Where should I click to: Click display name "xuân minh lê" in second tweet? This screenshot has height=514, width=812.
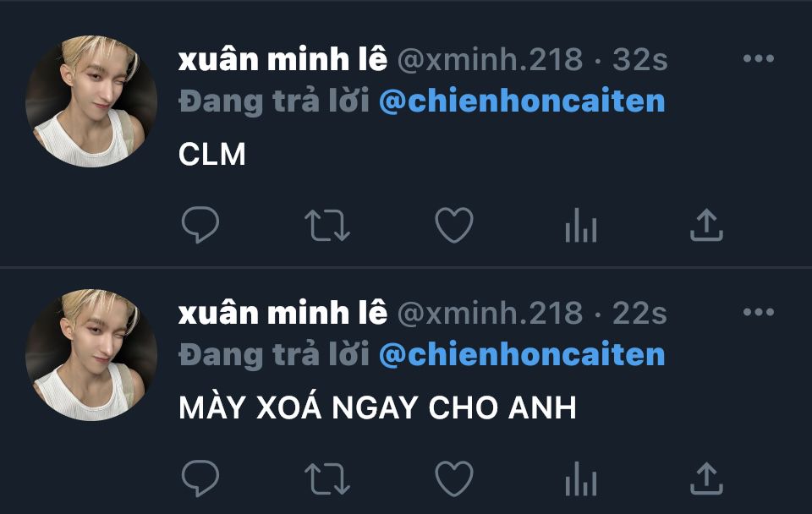[x=283, y=312]
